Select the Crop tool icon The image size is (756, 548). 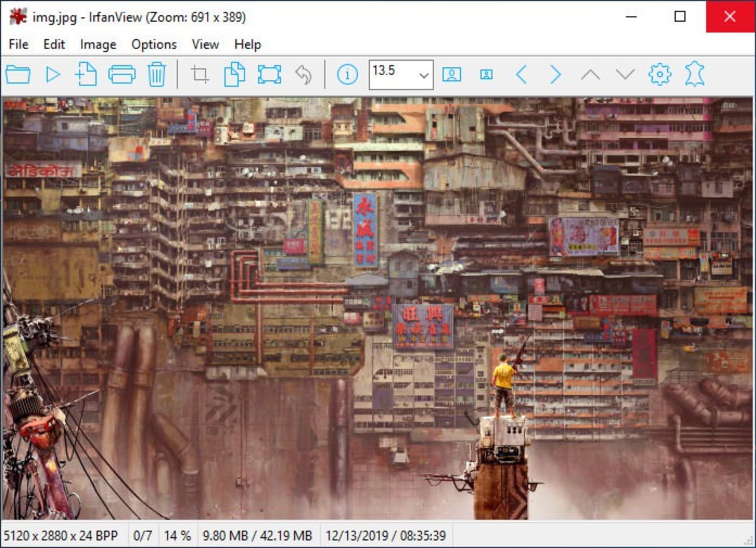tap(200, 74)
